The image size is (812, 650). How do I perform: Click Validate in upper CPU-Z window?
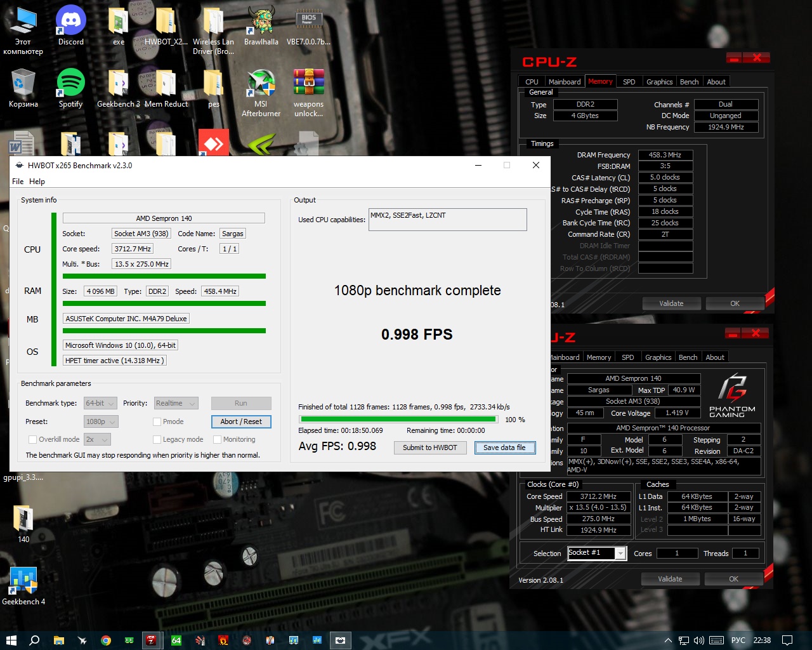tap(671, 303)
